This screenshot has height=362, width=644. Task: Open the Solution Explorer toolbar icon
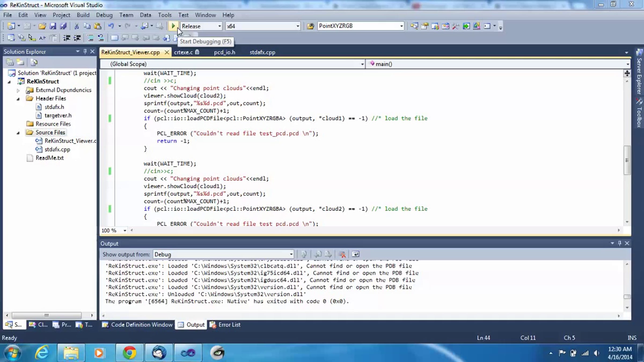(x=414, y=26)
